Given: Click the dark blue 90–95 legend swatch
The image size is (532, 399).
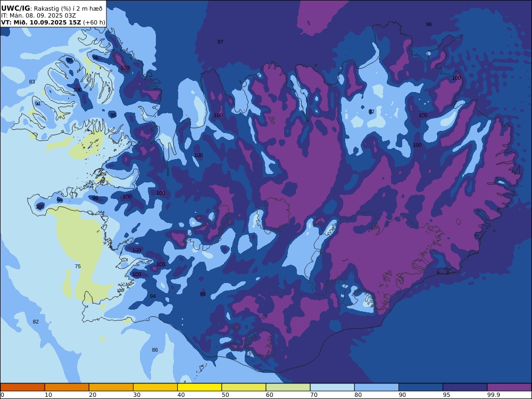Looking at the screenshot, I should pos(421,387).
